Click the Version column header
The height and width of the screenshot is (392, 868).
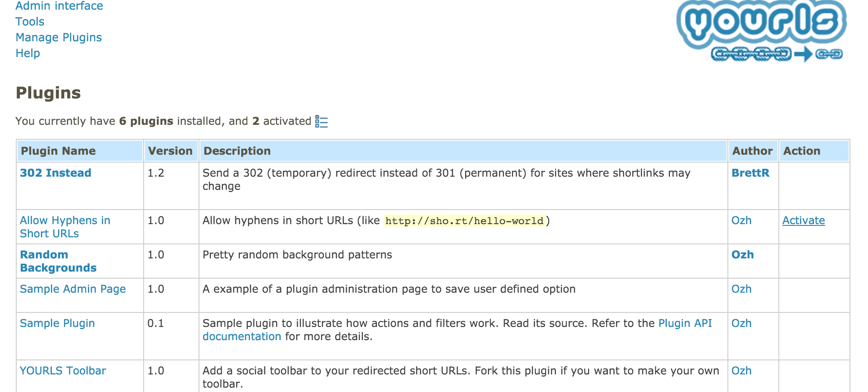171,151
